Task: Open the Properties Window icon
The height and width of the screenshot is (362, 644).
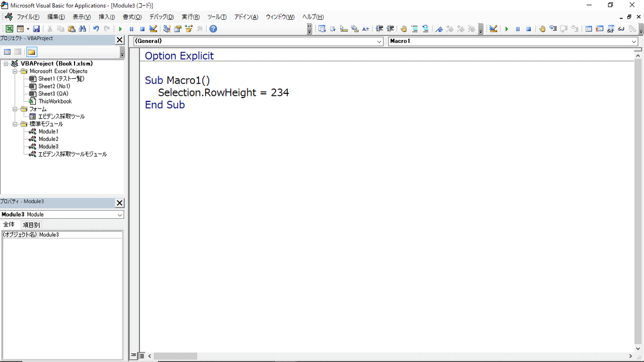Action: (x=177, y=29)
